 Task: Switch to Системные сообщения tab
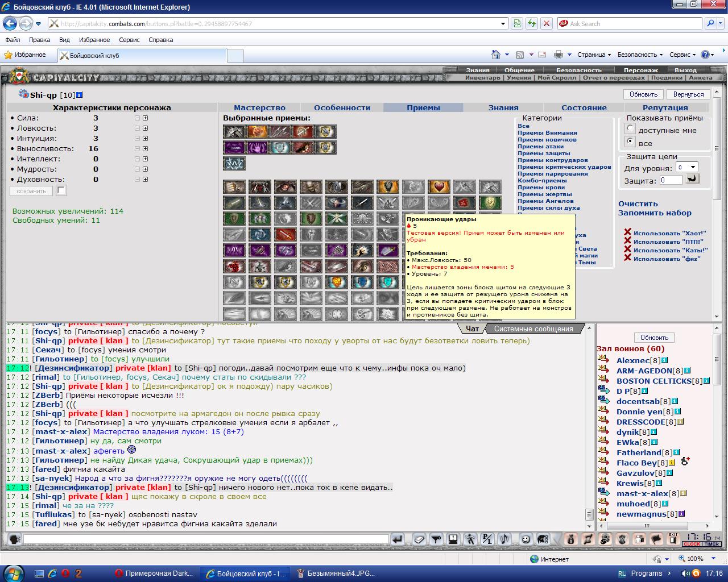pyautogui.click(x=533, y=329)
